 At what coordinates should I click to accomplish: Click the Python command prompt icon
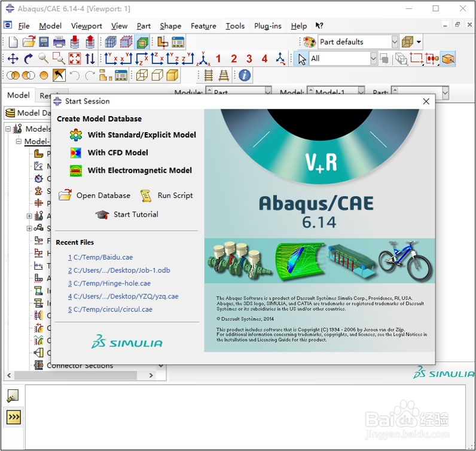tap(14, 418)
